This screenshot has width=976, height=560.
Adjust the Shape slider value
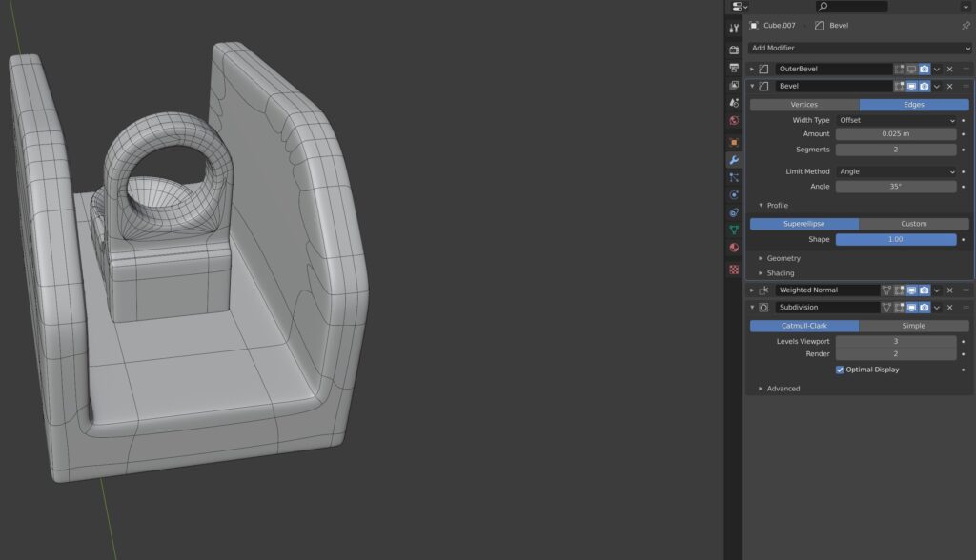tap(896, 239)
